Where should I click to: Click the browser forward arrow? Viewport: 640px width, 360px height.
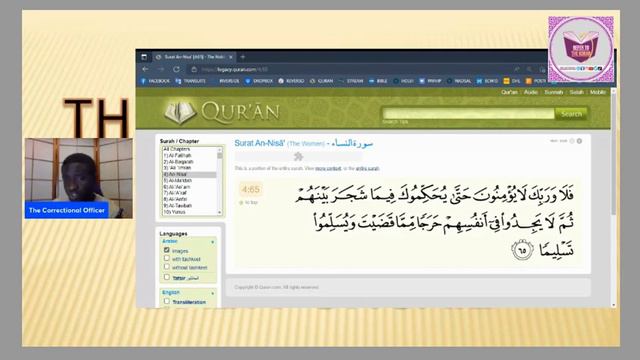point(160,69)
